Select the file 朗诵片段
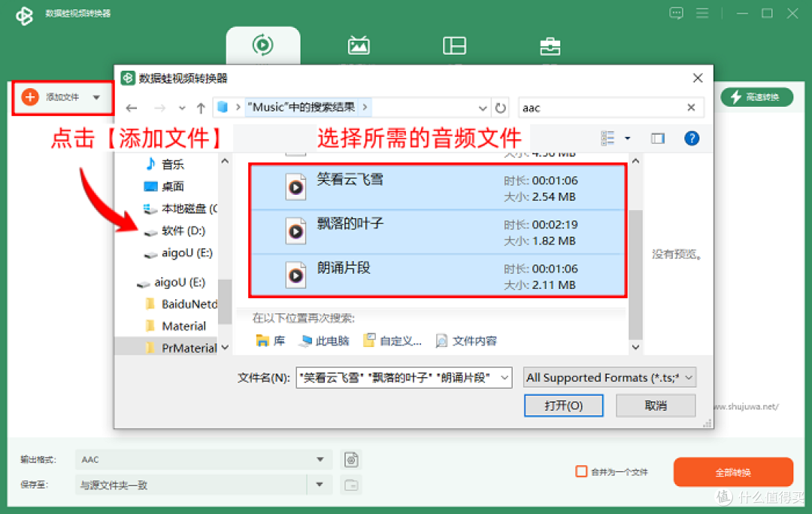 [x=438, y=275]
